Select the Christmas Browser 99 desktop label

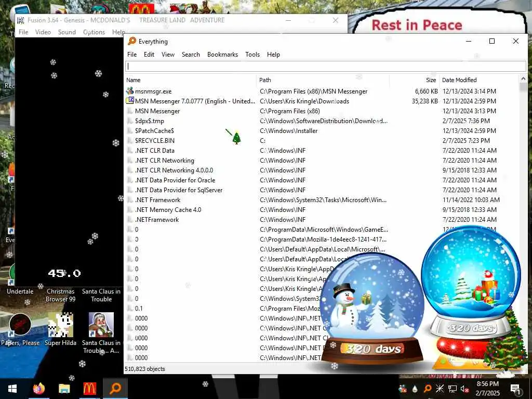60,295
